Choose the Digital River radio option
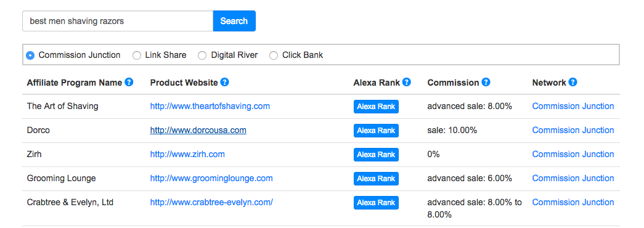 point(202,55)
